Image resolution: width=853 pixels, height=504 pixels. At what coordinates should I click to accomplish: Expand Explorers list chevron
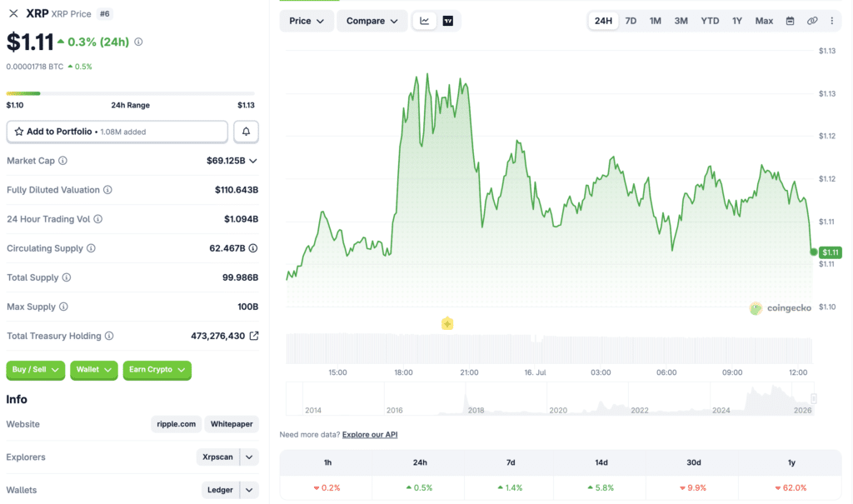coord(249,457)
